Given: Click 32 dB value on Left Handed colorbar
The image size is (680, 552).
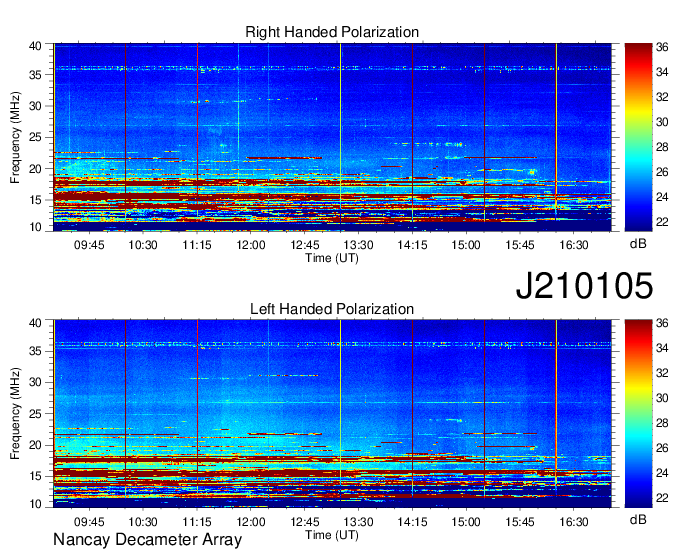Looking at the screenshot, I should coord(662,373).
